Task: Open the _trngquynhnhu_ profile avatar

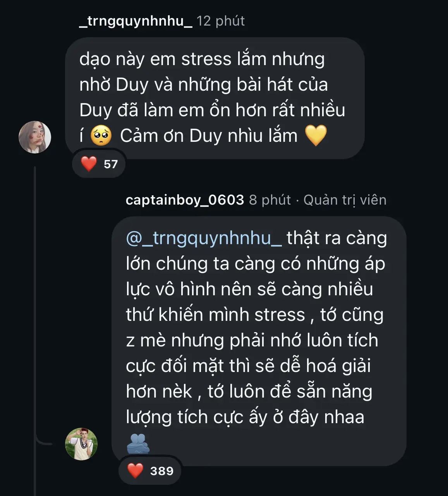Action: [x=35, y=137]
